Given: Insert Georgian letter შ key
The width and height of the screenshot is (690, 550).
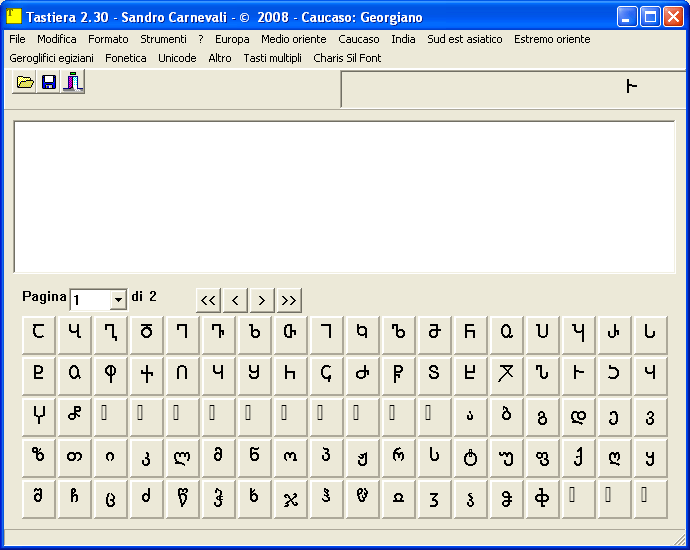Looking at the screenshot, I should coord(39,499).
